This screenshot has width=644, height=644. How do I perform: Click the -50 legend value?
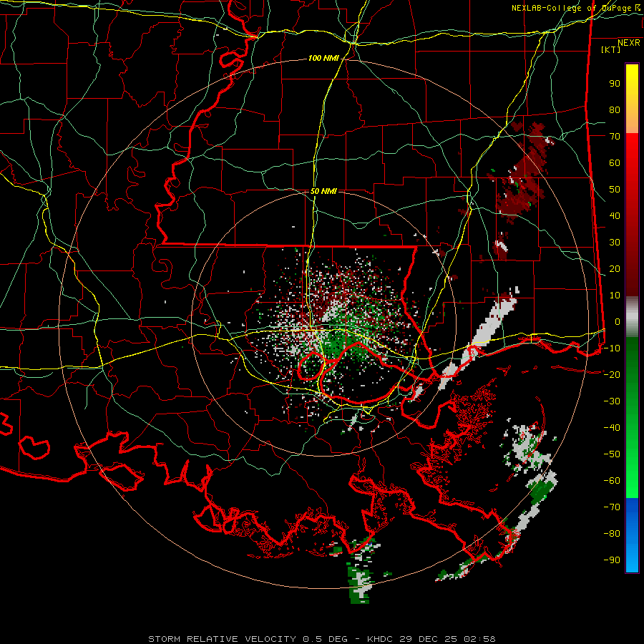[612, 454]
